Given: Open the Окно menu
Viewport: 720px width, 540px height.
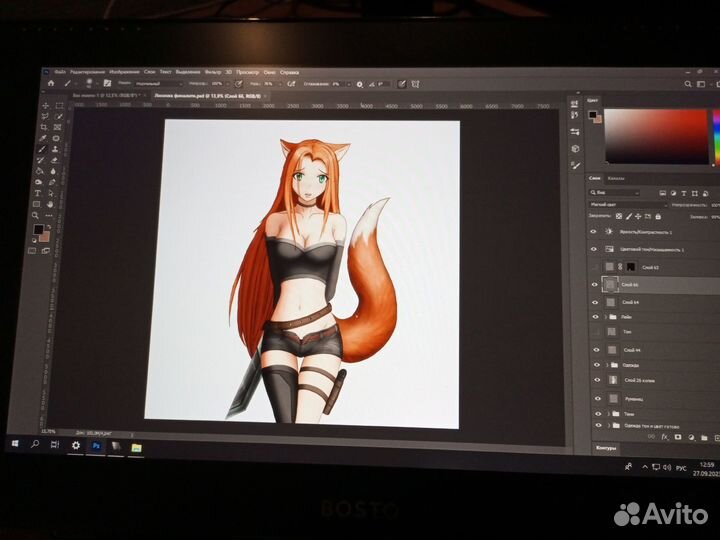Looking at the screenshot, I should 270,73.
